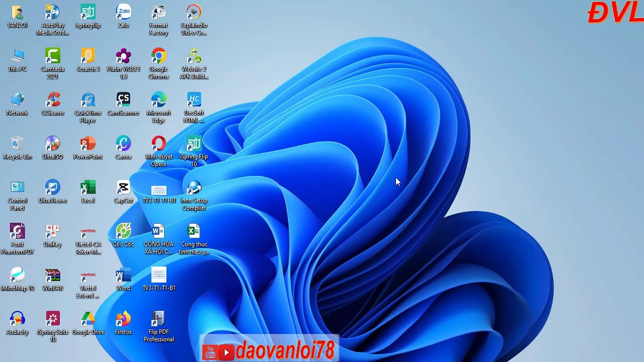Open the Control Panel icon
Screen dimensions: 644x362
click(17, 195)
